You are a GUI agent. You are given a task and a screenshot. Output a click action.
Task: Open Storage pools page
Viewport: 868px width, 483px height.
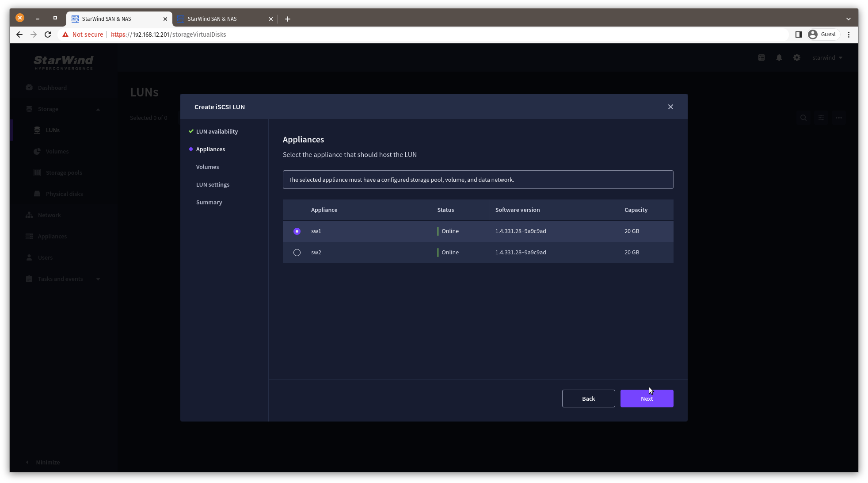(64, 173)
